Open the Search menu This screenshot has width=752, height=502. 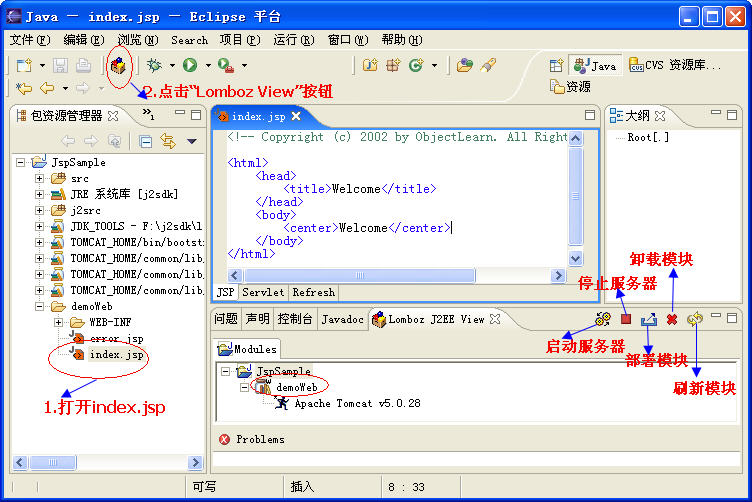tap(189, 40)
